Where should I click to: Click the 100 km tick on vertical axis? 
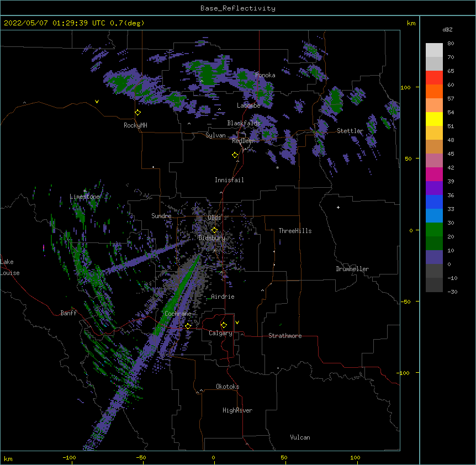[x=405, y=87]
